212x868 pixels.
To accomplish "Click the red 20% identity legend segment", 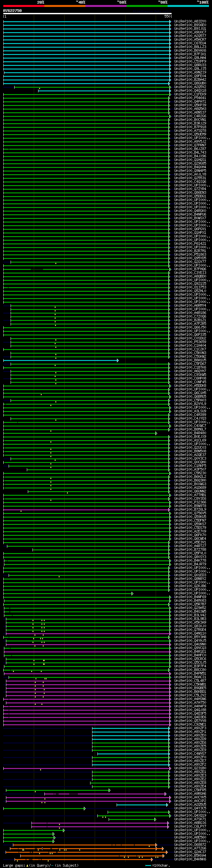I will pyautogui.click(x=24, y=6).
